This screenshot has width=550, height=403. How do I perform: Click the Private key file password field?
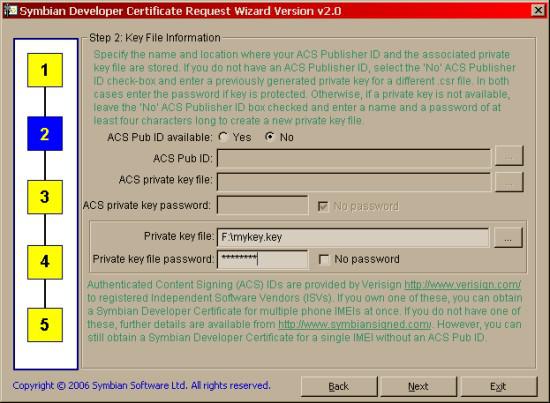263,259
